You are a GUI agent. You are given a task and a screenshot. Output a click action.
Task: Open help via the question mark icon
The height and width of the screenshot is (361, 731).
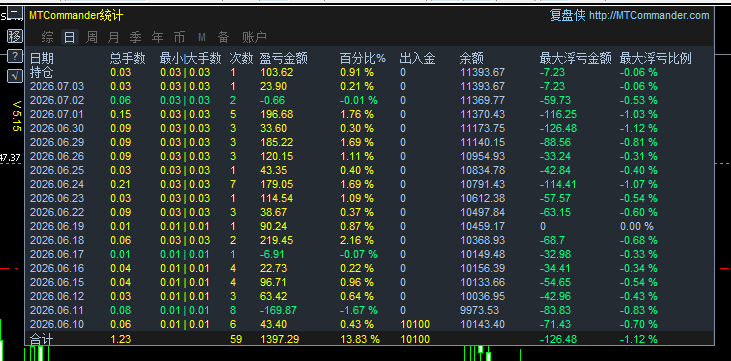(15, 56)
